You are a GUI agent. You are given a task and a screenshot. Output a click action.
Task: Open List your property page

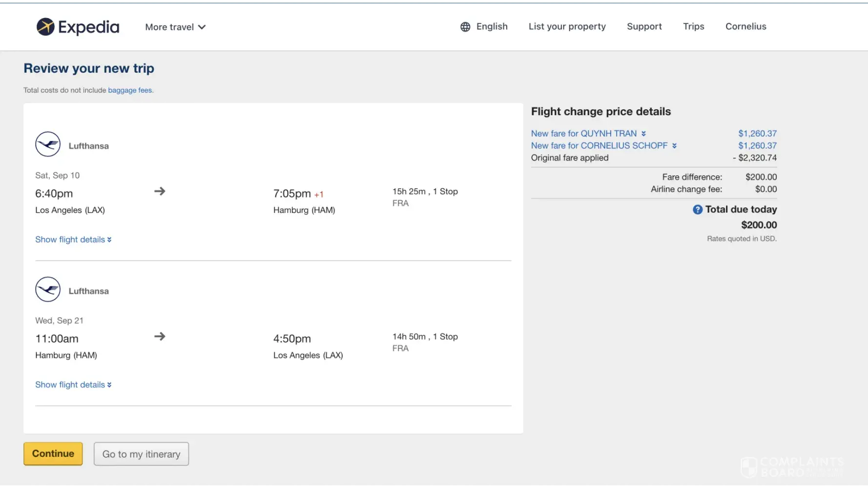click(x=567, y=27)
